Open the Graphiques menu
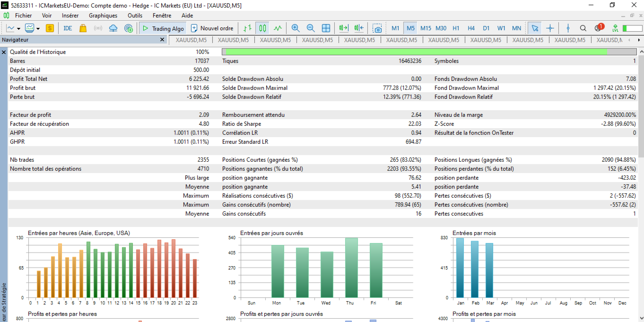The image size is (644, 322). coord(103,15)
